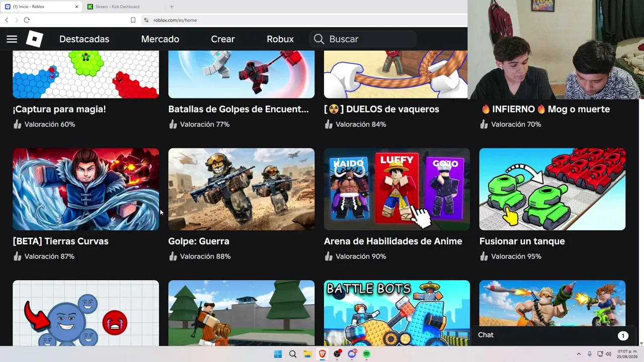This screenshot has width=644, height=362.
Task: Reload the Roblox page
Action: tap(27, 20)
